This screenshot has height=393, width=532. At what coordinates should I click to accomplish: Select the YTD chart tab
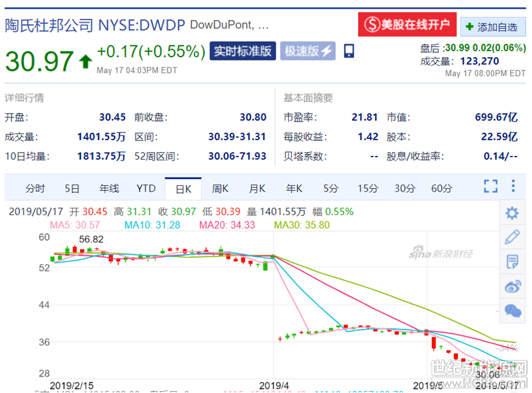(x=146, y=188)
